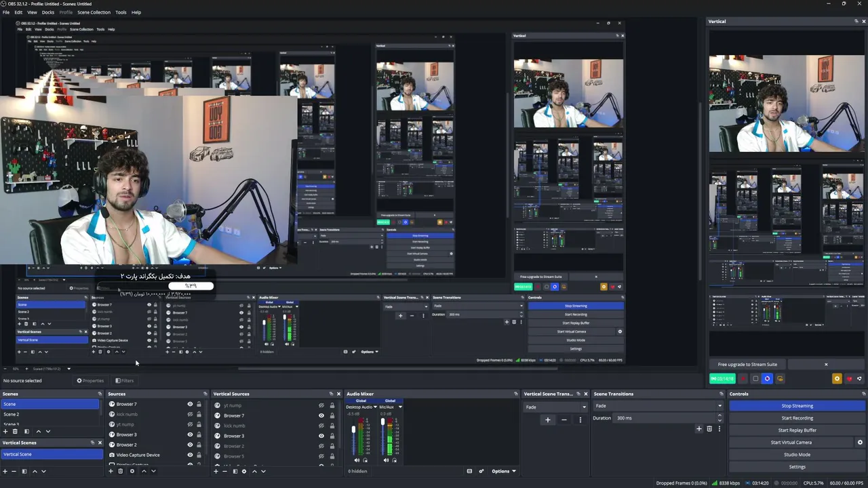
Task: Open source properties gear in Sources toolbar
Action: (132, 471)
